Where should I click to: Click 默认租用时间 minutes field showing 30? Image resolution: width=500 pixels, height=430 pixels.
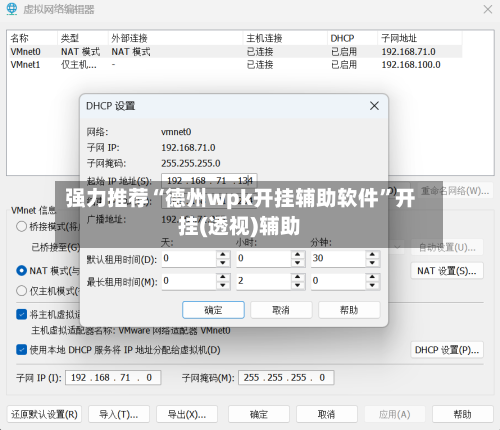click(339, 259)
